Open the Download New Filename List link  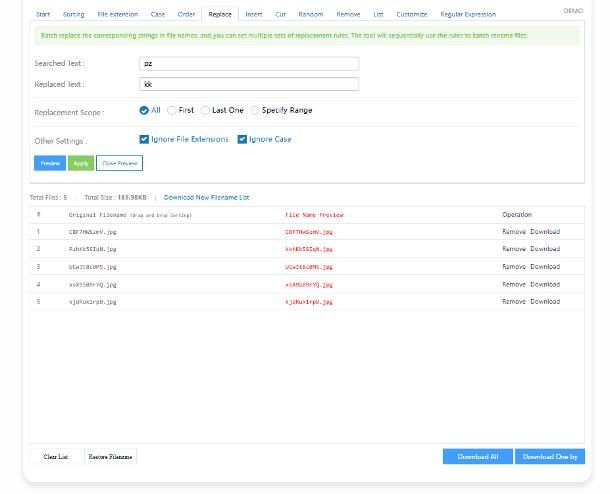[x=206, y=198]
